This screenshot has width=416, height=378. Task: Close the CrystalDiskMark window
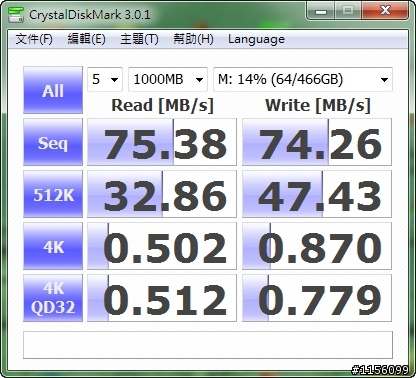coord(385,11)
